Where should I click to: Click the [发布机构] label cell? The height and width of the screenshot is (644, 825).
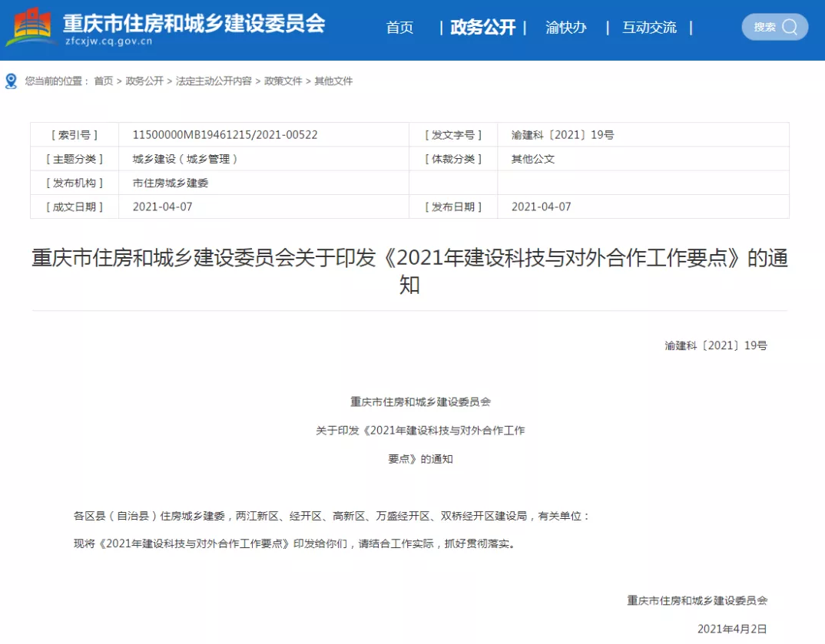point(75,183)
